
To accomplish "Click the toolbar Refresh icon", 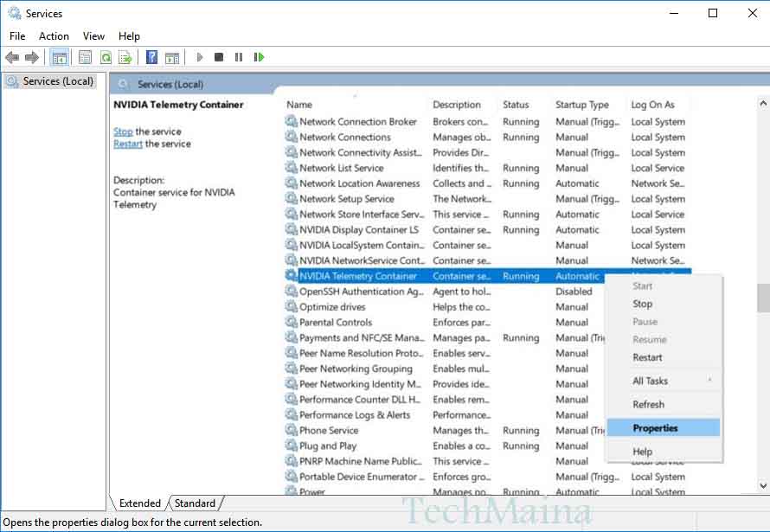I will click(x=105, y=57).
